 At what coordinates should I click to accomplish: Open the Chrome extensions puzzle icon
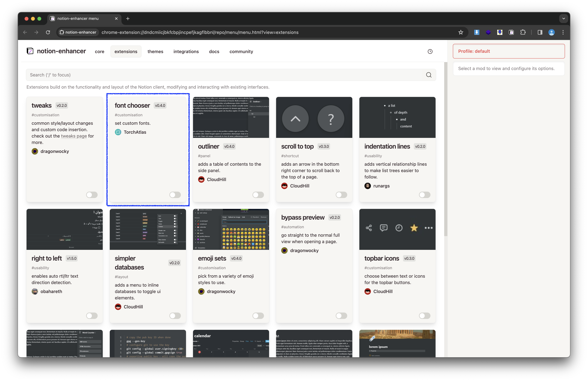(523, 32)
